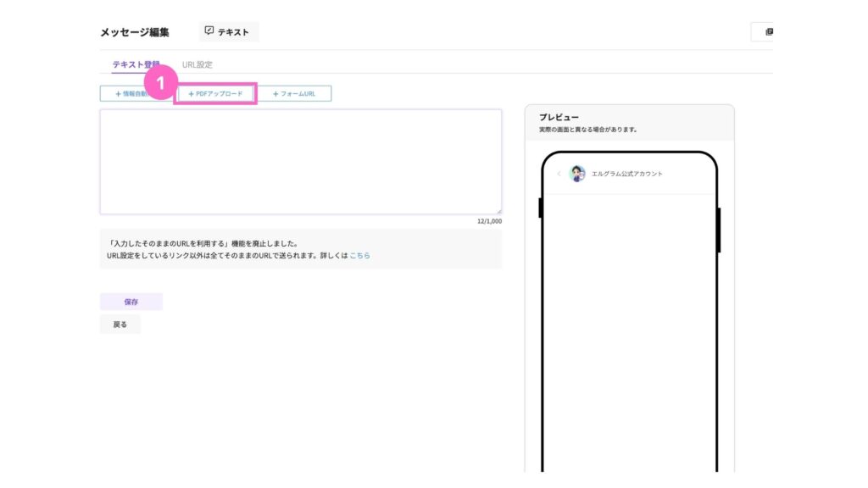The width and height of the screenshot is (868, 488).
Task: Save the message with 保存 button
Action: pos(131,302)
